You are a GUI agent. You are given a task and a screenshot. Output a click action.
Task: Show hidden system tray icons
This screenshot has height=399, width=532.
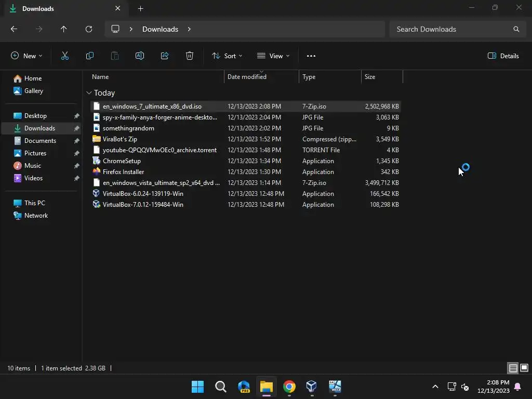pyautogui.click(x=435, y=387)
